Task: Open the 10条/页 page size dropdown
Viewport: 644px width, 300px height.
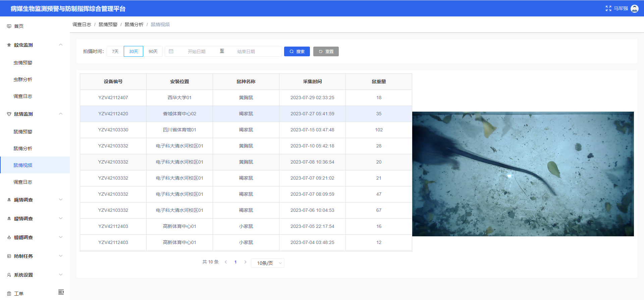Action: (268, 263)
